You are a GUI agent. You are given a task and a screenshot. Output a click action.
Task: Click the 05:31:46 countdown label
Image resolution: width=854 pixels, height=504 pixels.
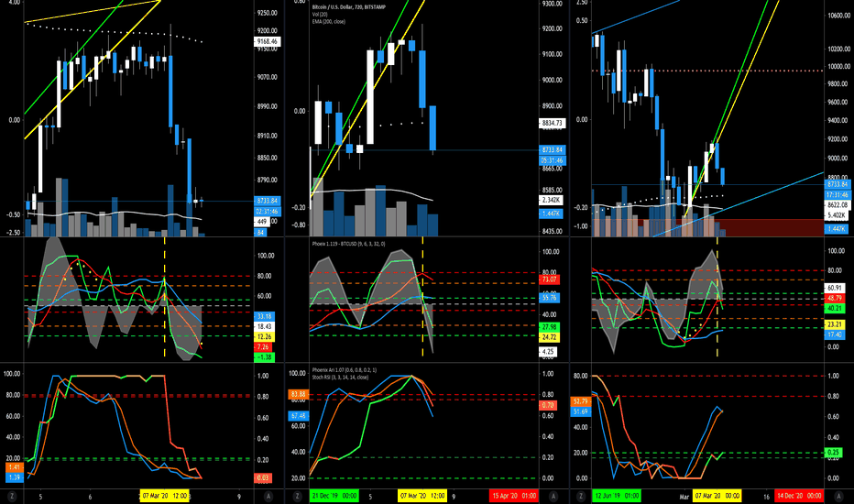pyautogui.click(x=553, y=160)
